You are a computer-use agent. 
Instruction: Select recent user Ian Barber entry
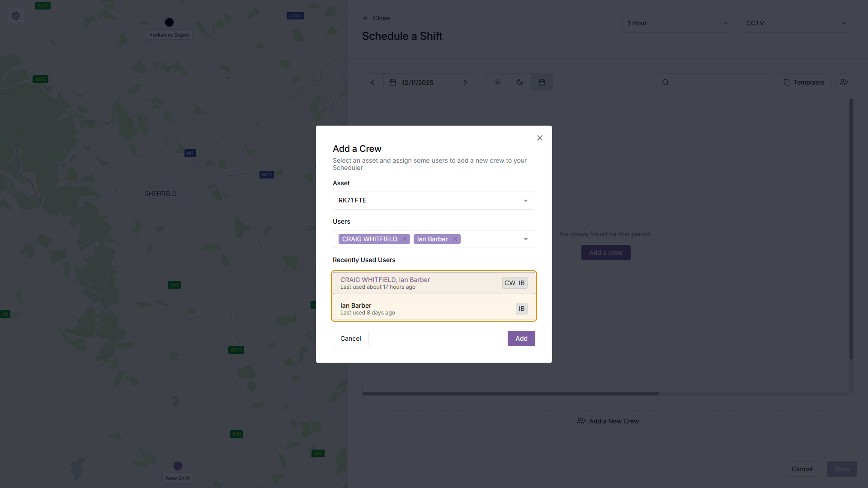434,309
